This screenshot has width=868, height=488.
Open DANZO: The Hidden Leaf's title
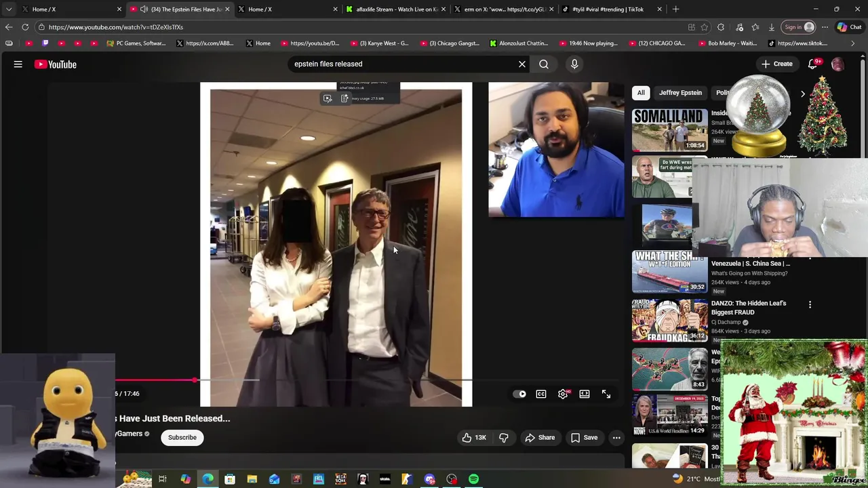coord(749,308)
